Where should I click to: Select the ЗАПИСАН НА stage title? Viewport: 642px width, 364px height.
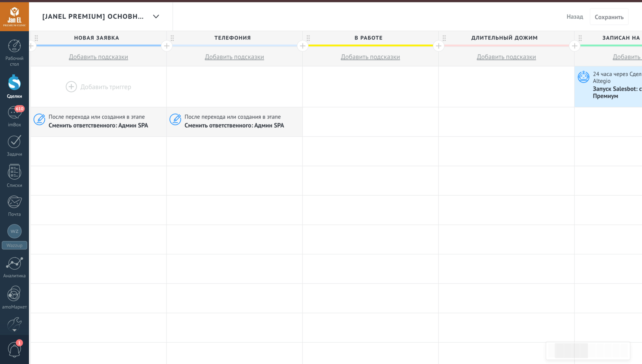coord(621,38)
